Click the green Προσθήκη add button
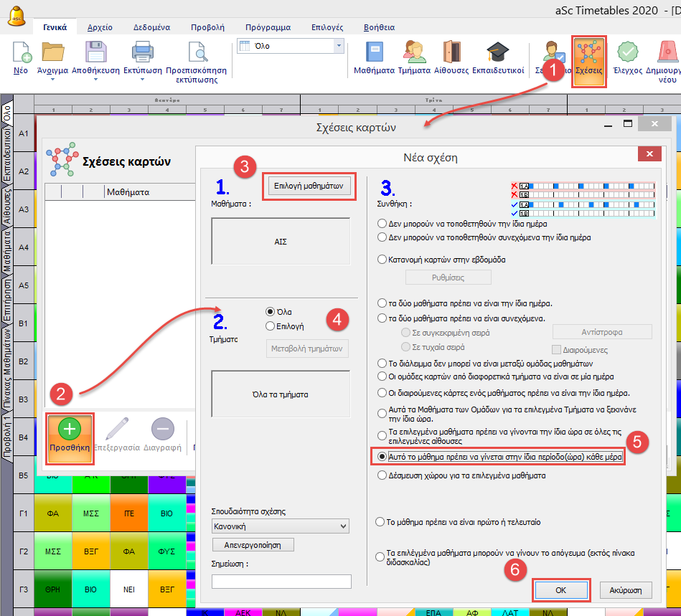The height and width of the screenshot is (616, 681). coord(70,430)
